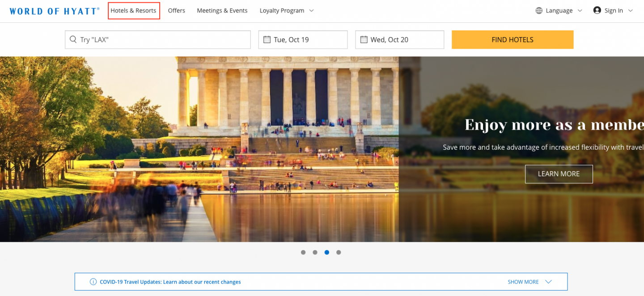Click the Sign In profile icon
The image size is (644, 296).
click(x=597, y=10)
